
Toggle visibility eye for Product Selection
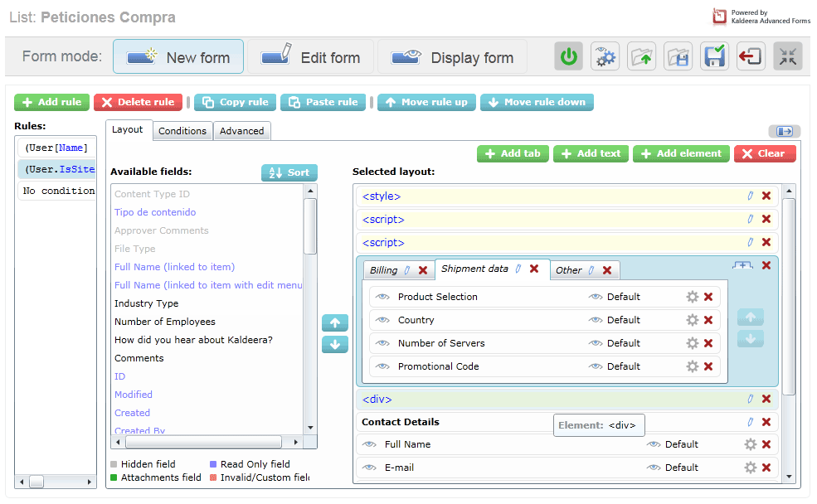click(x=382, y=297)
